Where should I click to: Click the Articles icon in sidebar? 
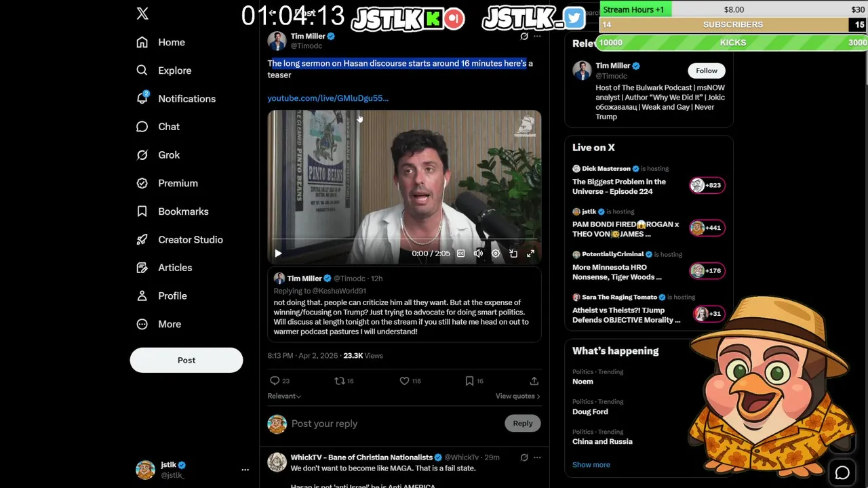(x=142, y=268)
